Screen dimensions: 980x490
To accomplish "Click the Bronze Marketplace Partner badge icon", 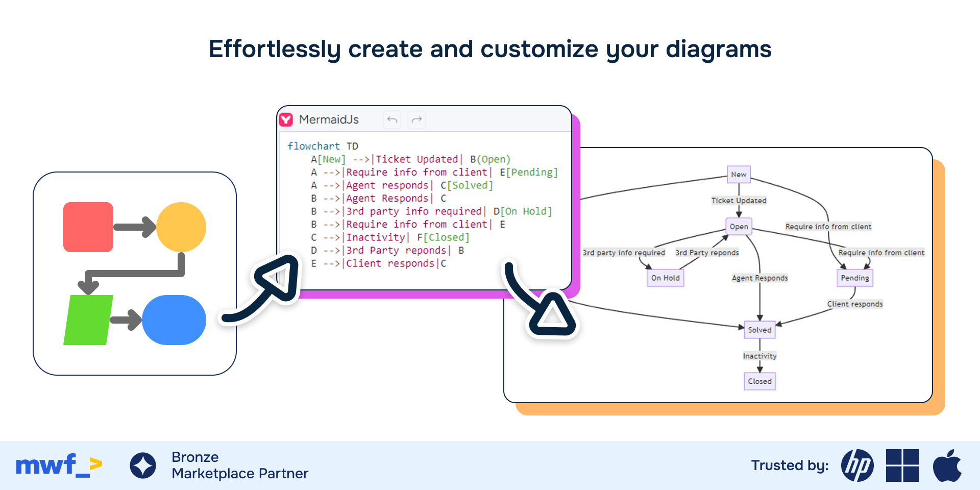I will 143,465.
